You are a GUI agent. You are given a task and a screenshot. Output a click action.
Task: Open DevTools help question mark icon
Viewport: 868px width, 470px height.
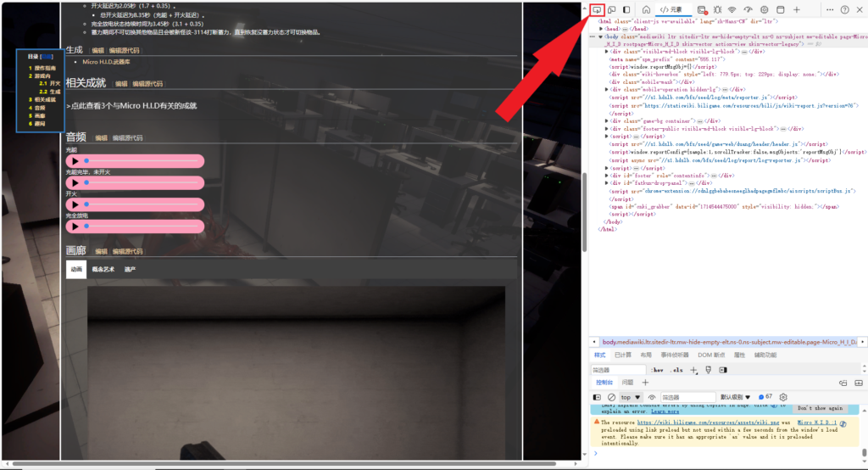845,9
